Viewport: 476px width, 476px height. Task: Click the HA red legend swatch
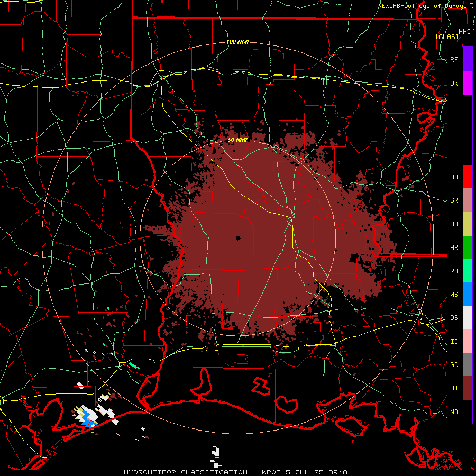tap(467, 177)
